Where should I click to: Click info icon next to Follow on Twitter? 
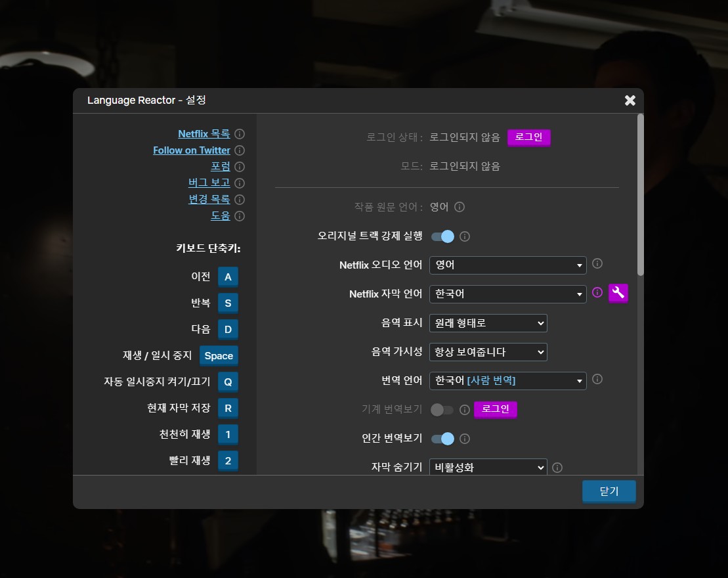pyautogui.click(x=240, y=150)
